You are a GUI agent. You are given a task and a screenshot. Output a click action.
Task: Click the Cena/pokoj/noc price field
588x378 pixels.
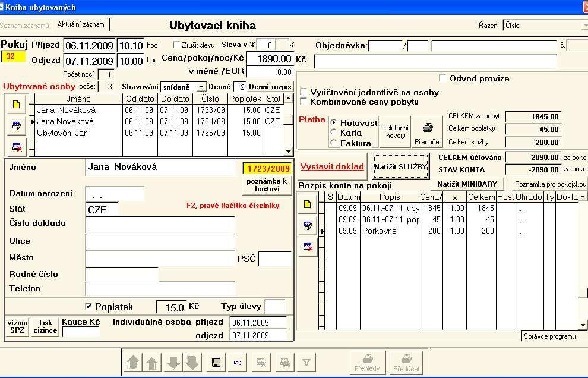point(270,59)
